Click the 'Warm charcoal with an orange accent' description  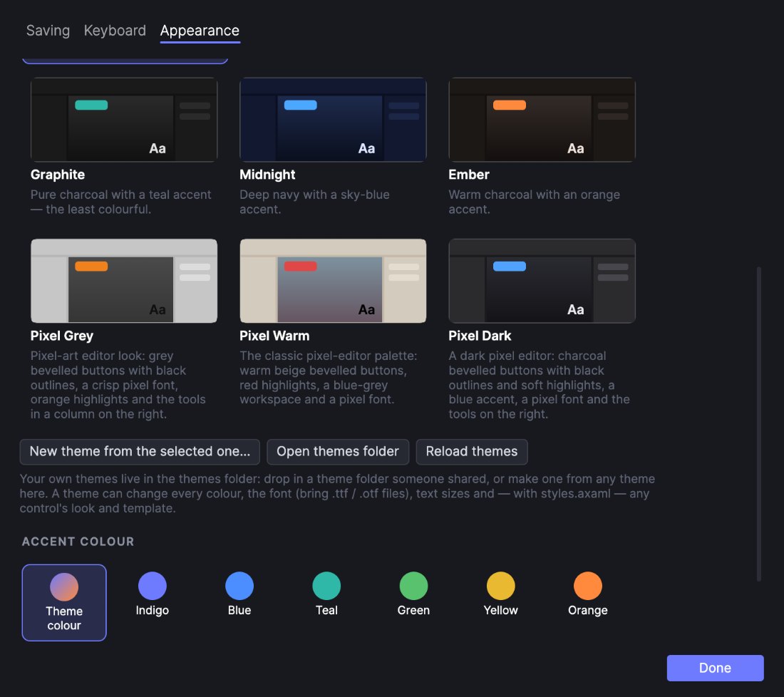click(534, 202)
